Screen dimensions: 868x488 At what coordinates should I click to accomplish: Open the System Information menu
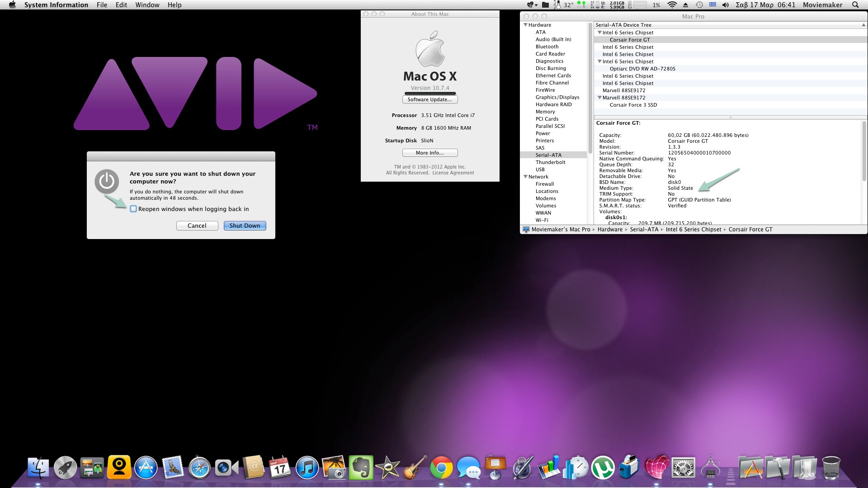pyautogui.click(x=56, y=5)
